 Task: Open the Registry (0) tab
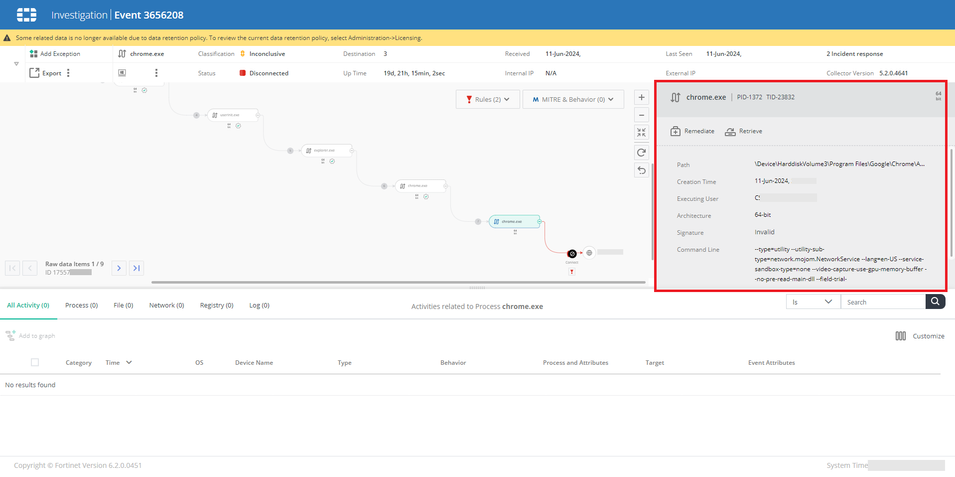pyautogui.click(x=216, y=305)
